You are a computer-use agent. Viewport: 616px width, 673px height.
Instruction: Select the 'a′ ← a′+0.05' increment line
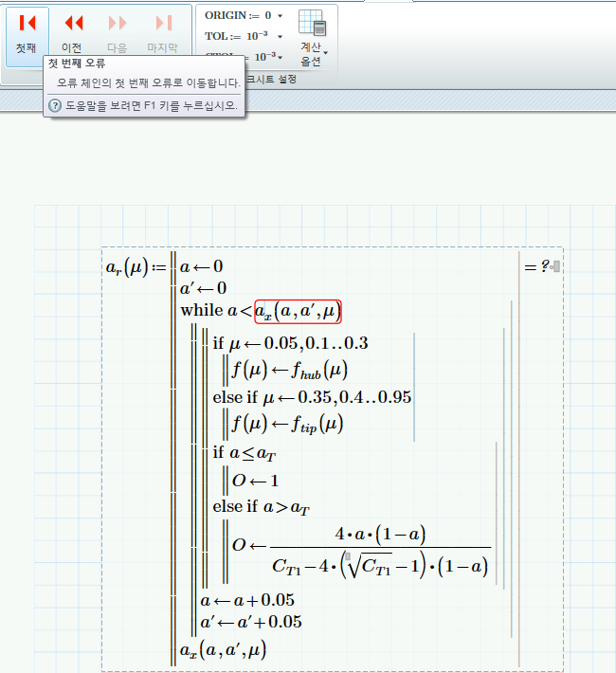(x=251, y=622)
